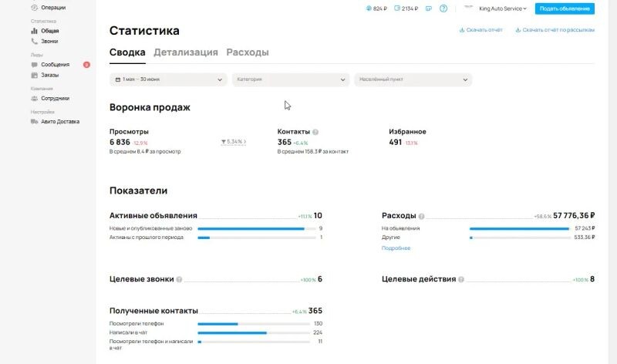Open Операции in the sidebar
Screen dimensions: 617x364
tap(49, 8)
